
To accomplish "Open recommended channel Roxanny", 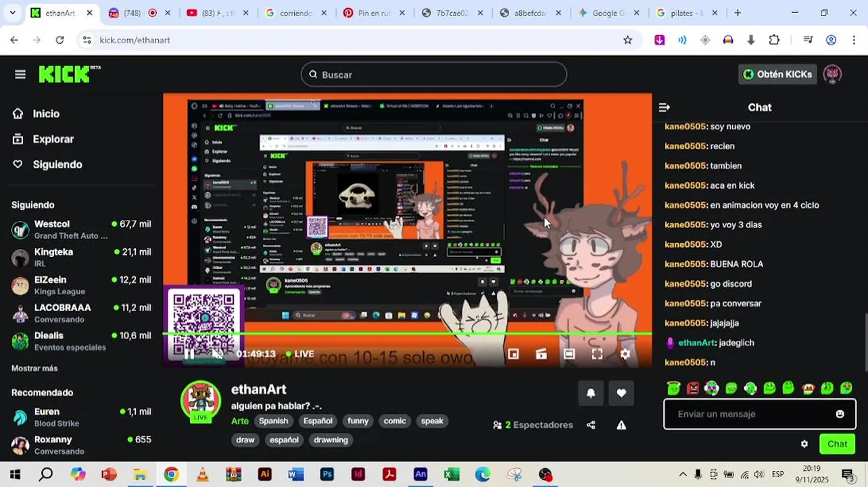I will click(81, 445).
